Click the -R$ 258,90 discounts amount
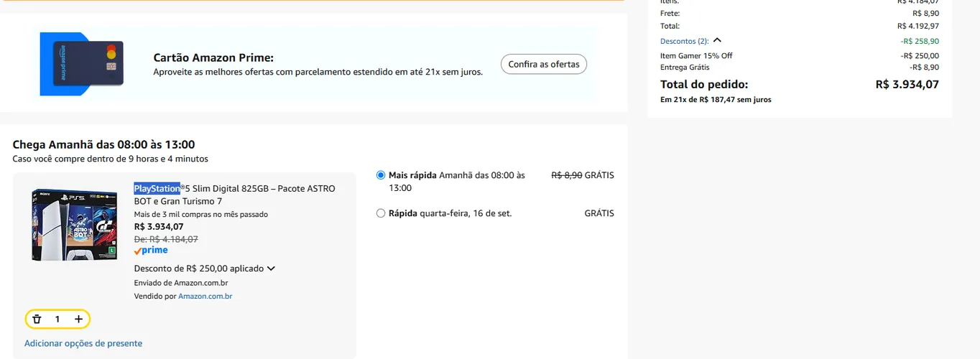This screenshot has height=359, width=980. click(920, 41)
